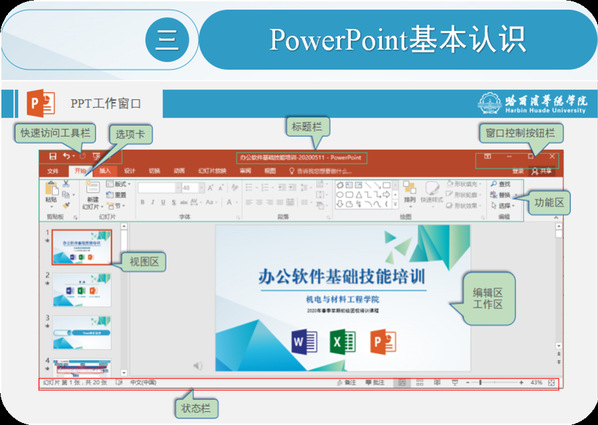This screenshot has height=425, width=598.
Task: Click the Slide Sorter view icon in status bar
Action: pos(420,382)
